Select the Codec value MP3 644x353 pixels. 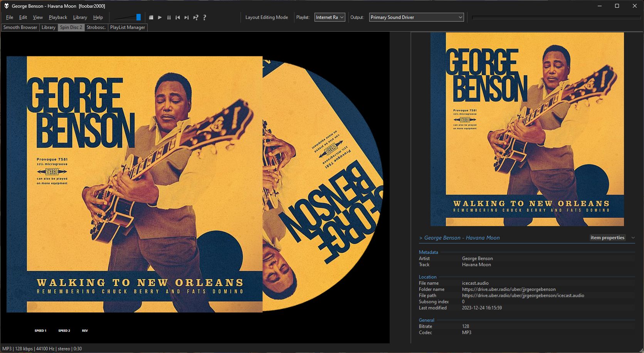point(466,333)
